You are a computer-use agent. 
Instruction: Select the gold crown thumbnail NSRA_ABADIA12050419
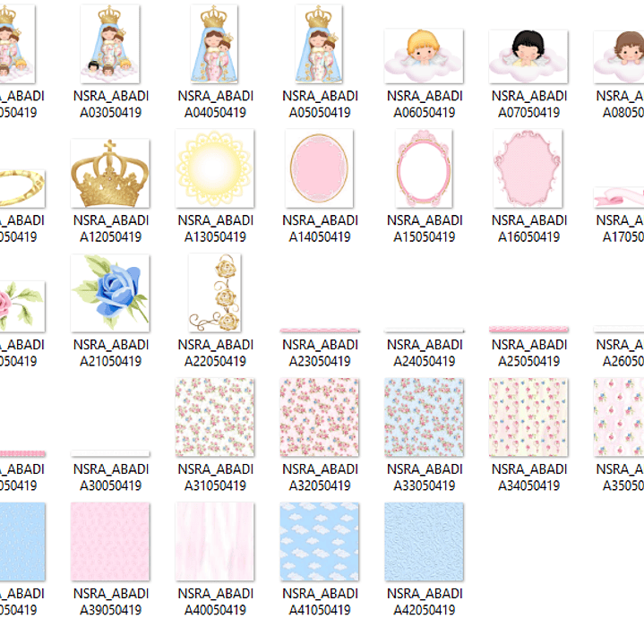coord(110,174)
